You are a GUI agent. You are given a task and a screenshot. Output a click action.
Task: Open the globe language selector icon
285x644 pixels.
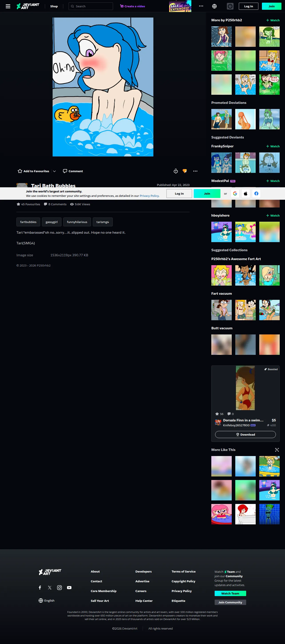pos(214,6)
